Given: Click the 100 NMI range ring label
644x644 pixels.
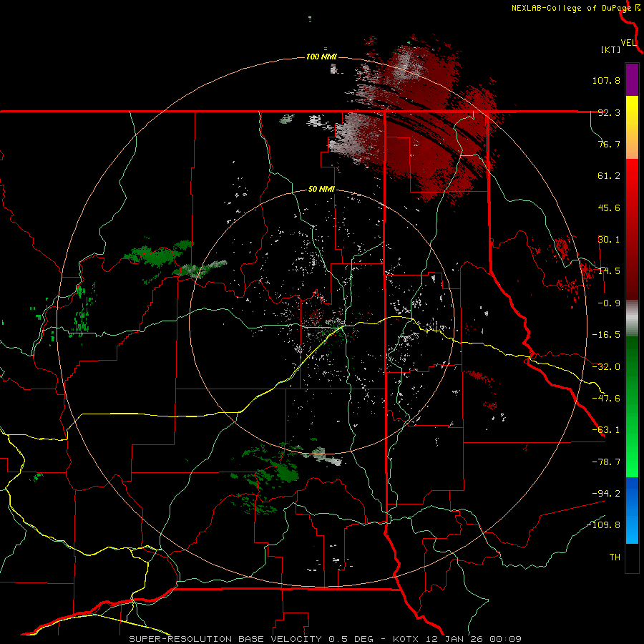Looking at the screenshot, I should coord(321,57).
